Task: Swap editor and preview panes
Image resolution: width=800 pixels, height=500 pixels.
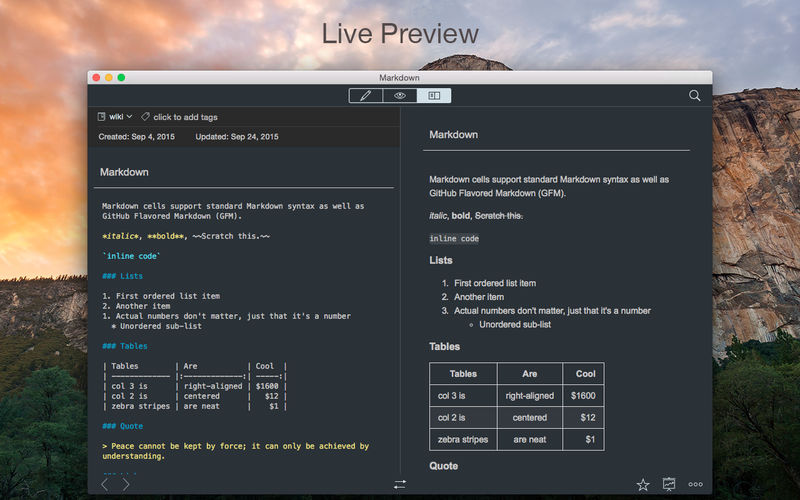Action: 400,484
